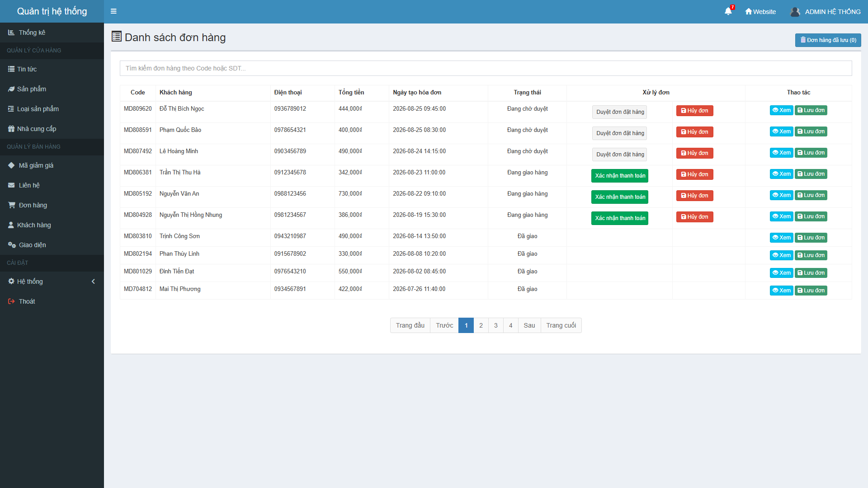View order MD803810 with Xem
Screen dimensions: 868x488
click(781, 238)
